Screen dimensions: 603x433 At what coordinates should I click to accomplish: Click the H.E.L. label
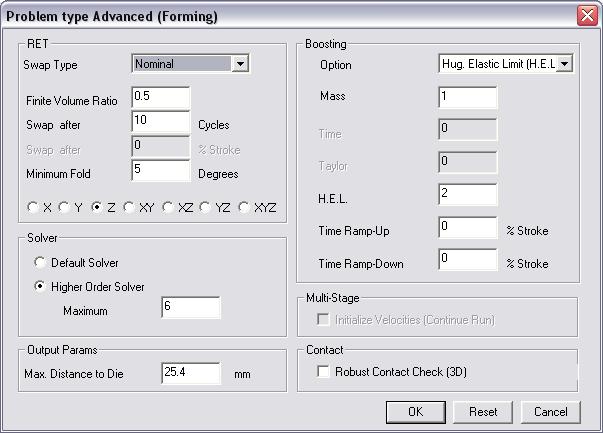tap(333, 199)
